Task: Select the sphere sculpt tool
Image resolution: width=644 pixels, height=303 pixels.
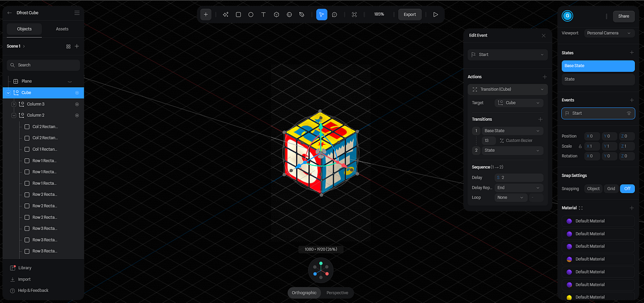Action: tap(289, 14)
